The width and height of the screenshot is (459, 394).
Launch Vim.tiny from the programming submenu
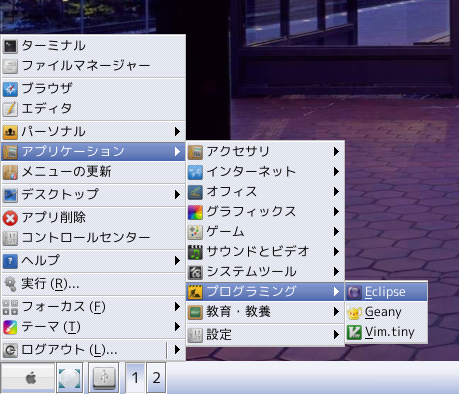point(386,332)
